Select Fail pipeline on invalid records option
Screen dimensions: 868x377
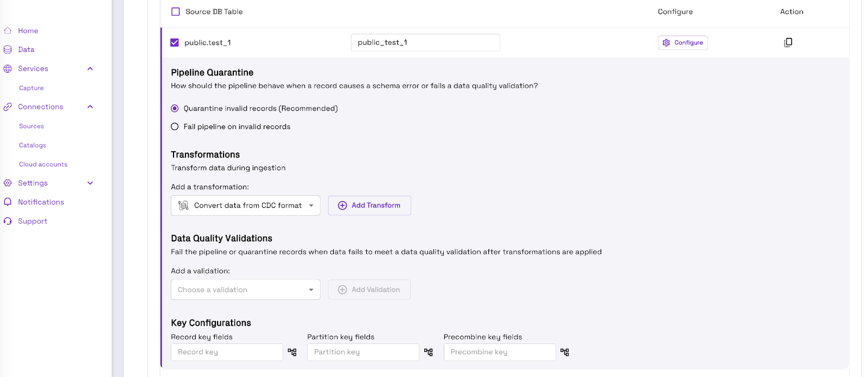click(x=175, y=126)
